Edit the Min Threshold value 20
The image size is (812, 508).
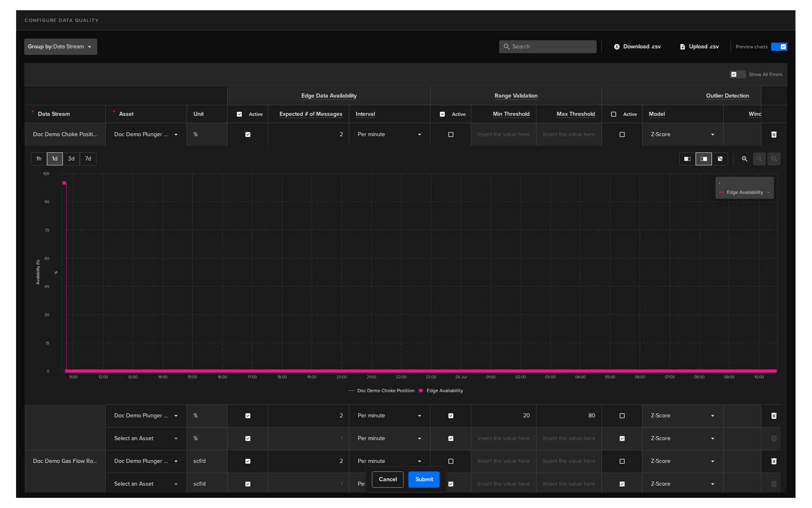[x=503, y=416]
